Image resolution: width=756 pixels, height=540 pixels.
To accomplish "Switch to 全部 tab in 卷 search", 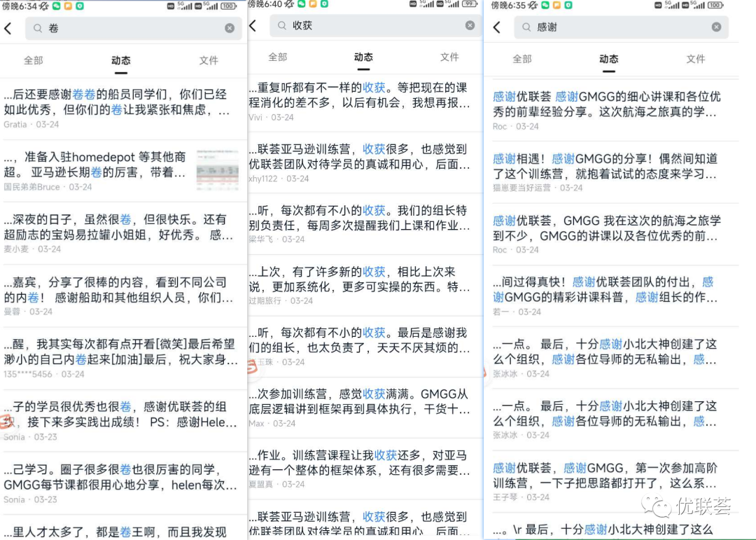I will pos(34,60).
